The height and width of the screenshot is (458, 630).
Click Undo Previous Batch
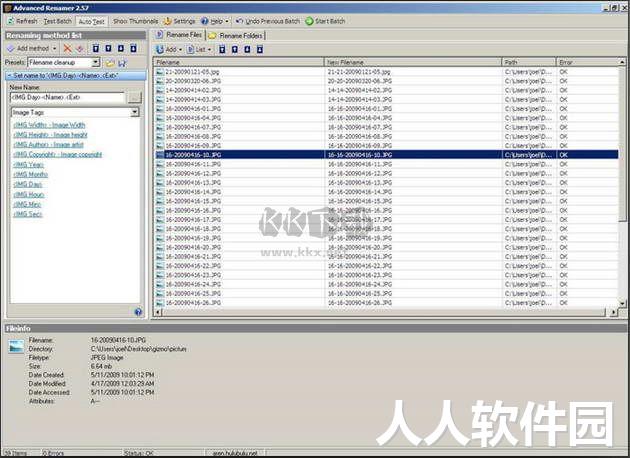(x=268, y=21)
